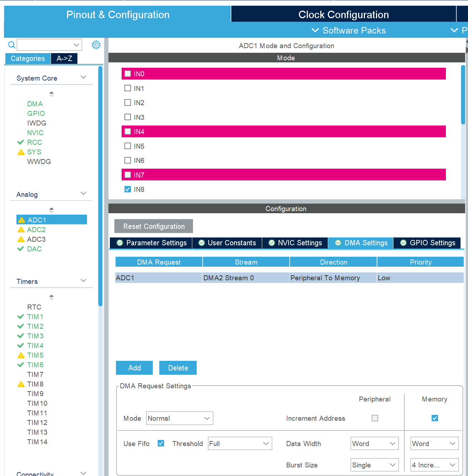Disable the Use Fifo checkbox
Image resolution: width=468 pixels, height=476 pixels.
point(161,443)
